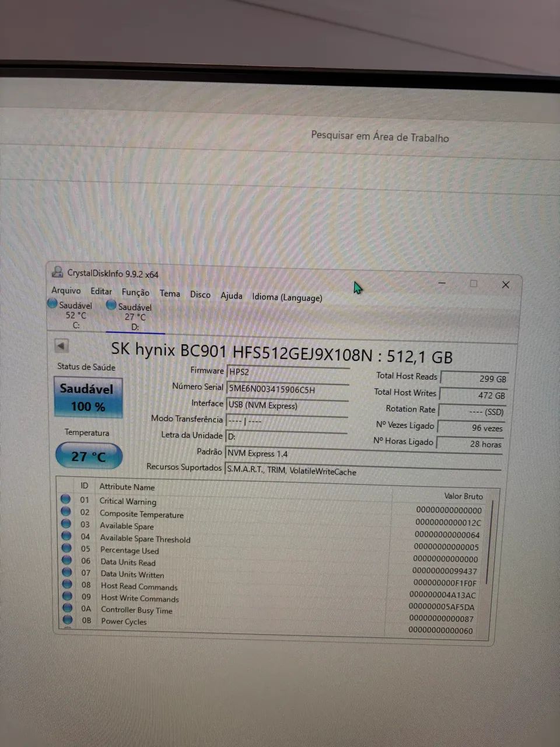This screenshot has width=560, height=747.
Task: Click the Nº Vezes Ligado value 96 vezes
Action: pos(471,428)
